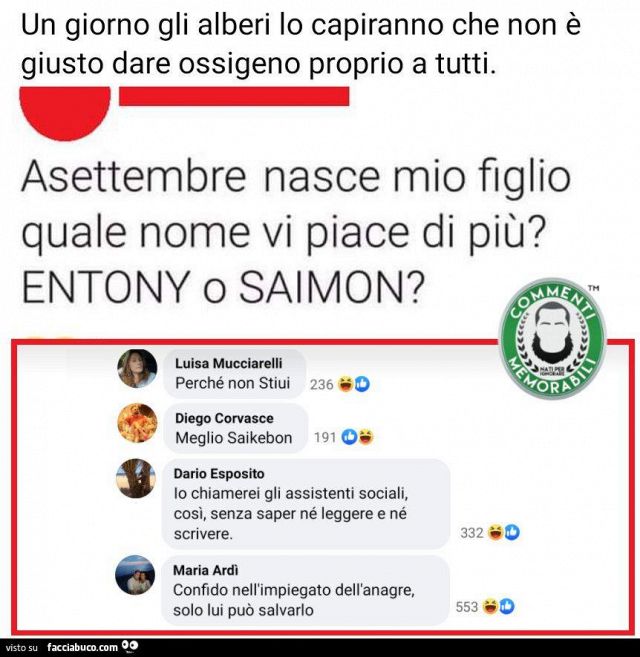Open Luisa Mucciarelli's profile picture
Image resolution: width=640 pixels, height=657 pixels.
[x=137, y=368]
